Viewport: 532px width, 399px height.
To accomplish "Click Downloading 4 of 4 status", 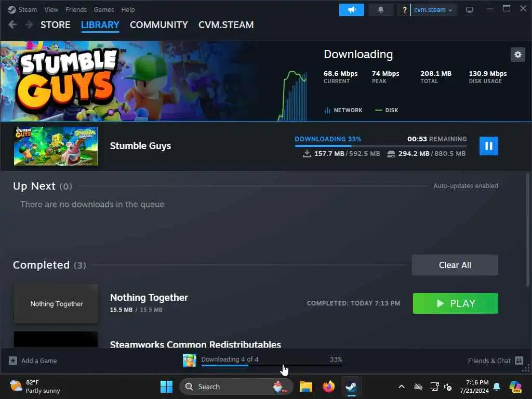I will [230, 359].
